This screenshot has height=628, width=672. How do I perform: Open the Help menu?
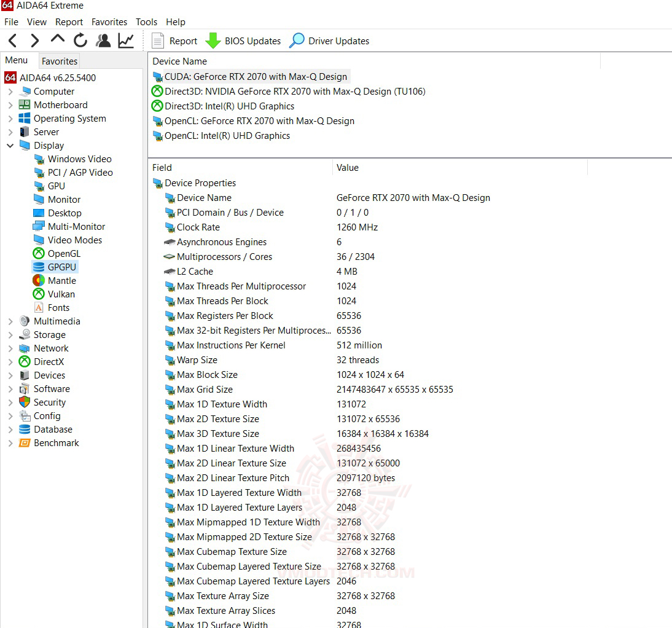pos(176,22)
